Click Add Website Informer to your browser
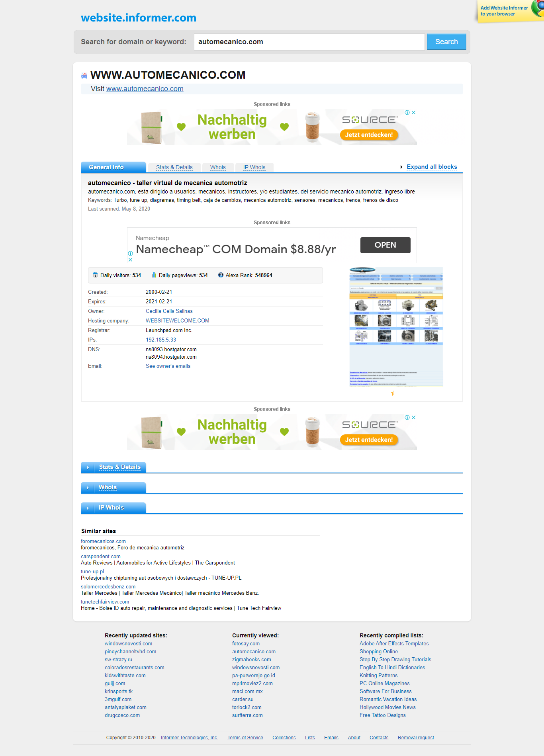 504,11
